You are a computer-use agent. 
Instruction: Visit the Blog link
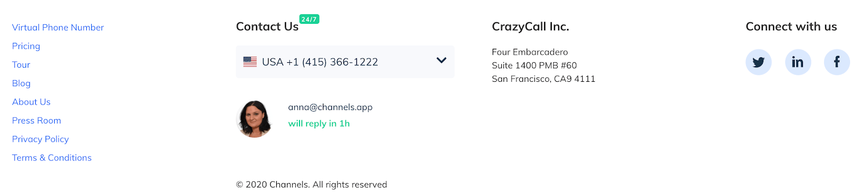[x=21, y=83]
